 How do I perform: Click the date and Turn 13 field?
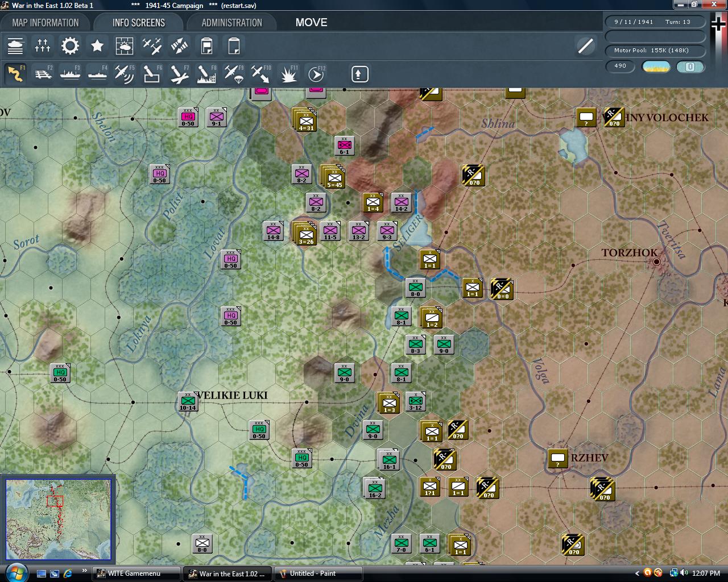[656, 22]
